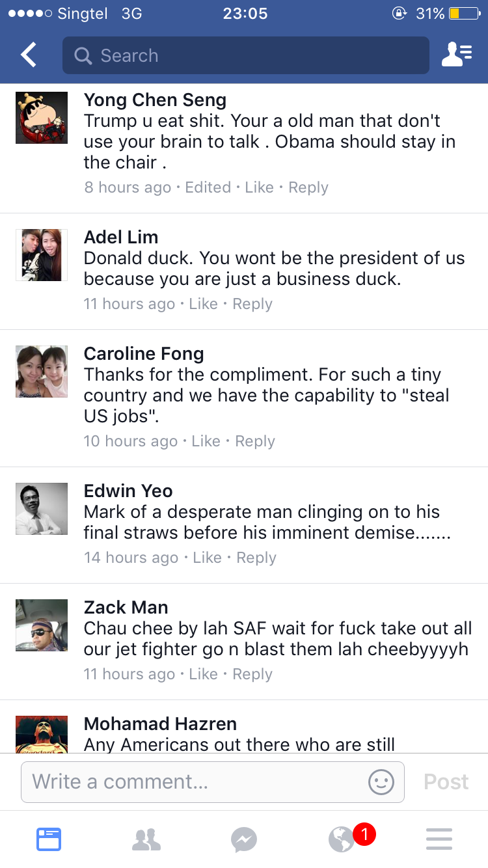
Task: Switch to the News Feed tab
Action: [49, 839]
